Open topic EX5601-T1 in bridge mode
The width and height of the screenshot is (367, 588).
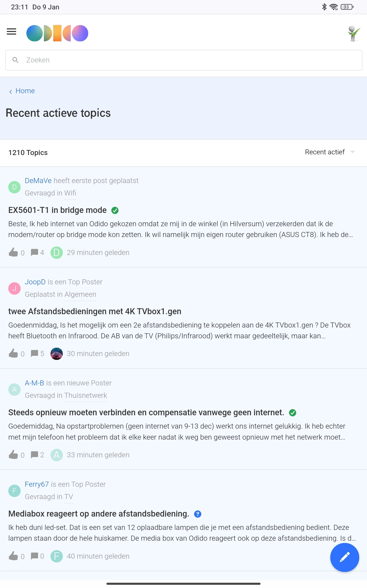[x=58, y=210]
